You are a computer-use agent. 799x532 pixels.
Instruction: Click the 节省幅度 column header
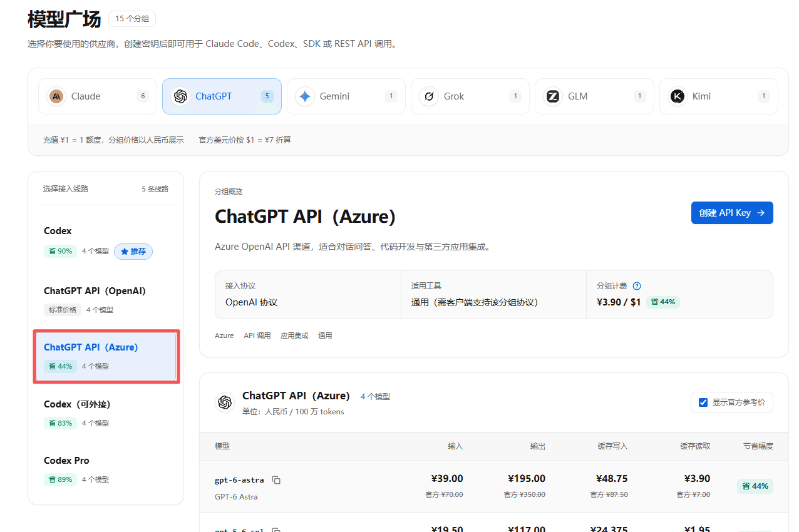758,446
